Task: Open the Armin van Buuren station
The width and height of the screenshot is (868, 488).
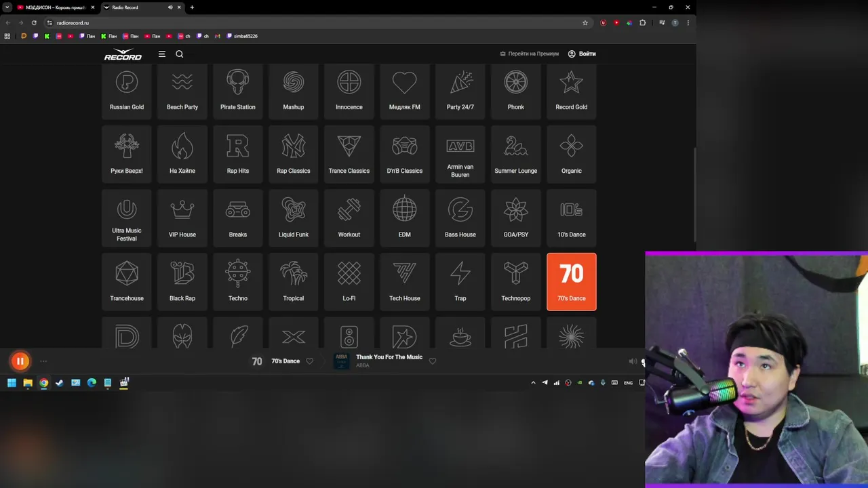Action: 460,154
